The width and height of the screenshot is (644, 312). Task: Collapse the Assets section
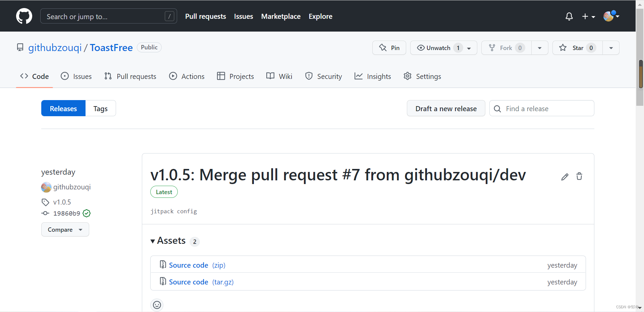click(x=168, y=241)
